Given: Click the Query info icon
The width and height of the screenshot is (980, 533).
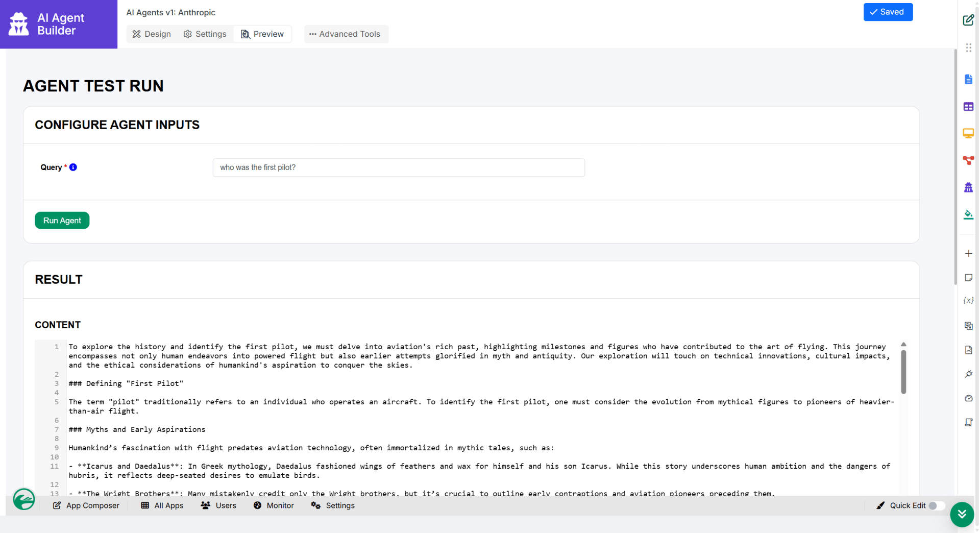Looking at the screenshot, I should 73,167.
